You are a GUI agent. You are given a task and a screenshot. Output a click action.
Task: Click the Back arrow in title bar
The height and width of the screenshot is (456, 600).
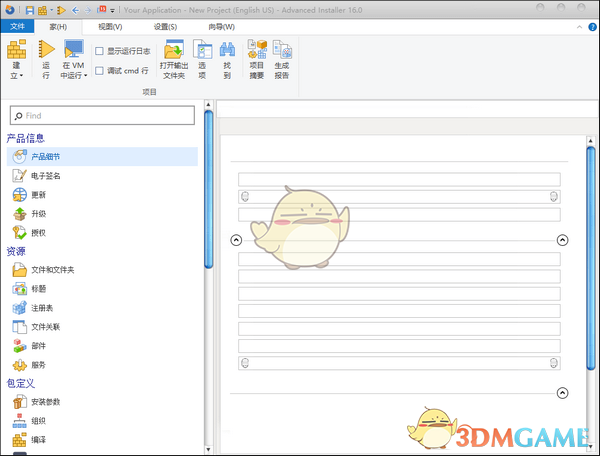tap(75, 10)
